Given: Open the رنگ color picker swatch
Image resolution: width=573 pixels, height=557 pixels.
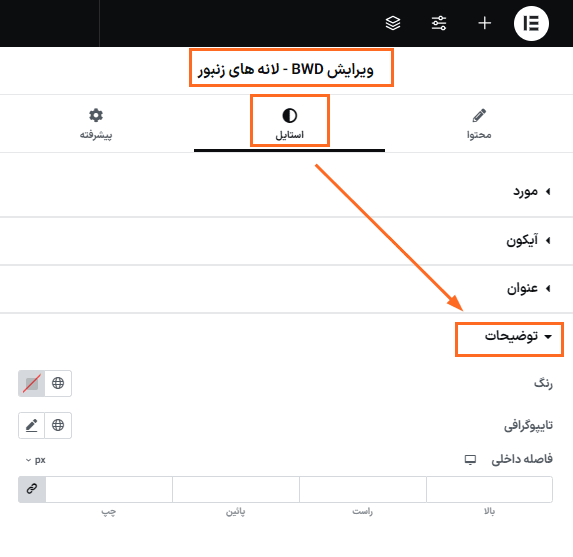Looking at the screenshot, I should click(x=32, y=383).
